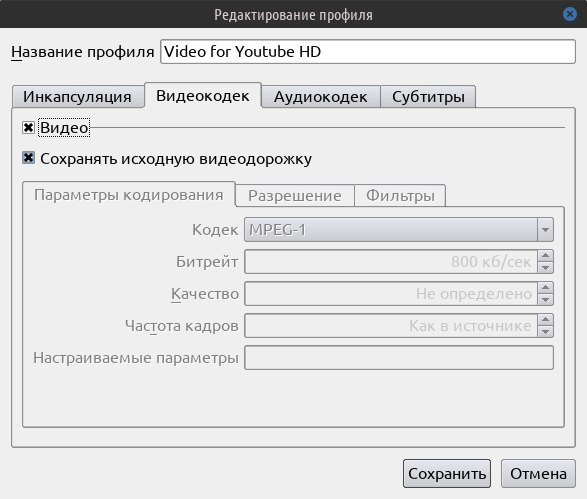Image resolution: width=587 pixels, height=499 pixels.
Task: Click the Частота кадров label
Action: pyautogui.click(x=182, y=326)
